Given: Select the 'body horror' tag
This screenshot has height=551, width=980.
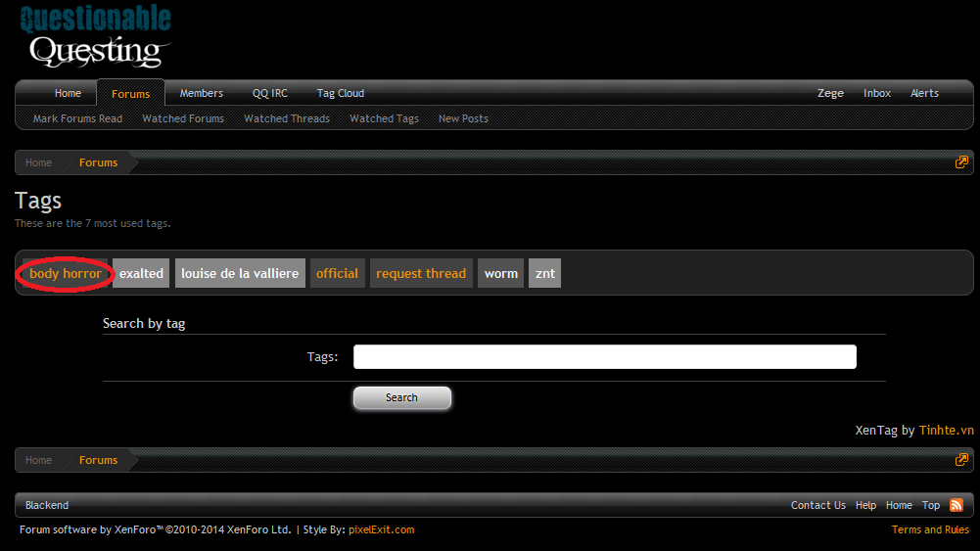Looking at the screenshot, I should click(66, 273).
